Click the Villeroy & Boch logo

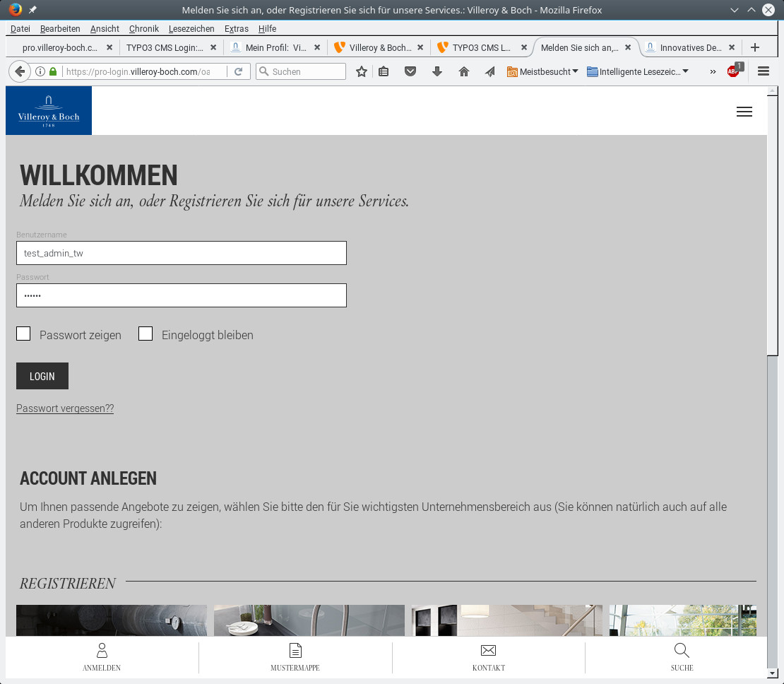[49, 110]
